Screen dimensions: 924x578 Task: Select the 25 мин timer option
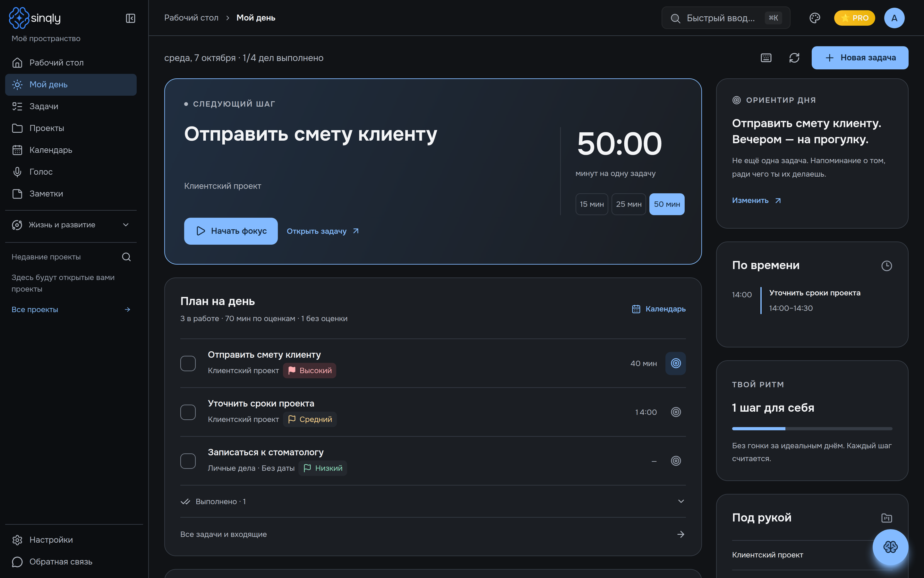(629, 204)
